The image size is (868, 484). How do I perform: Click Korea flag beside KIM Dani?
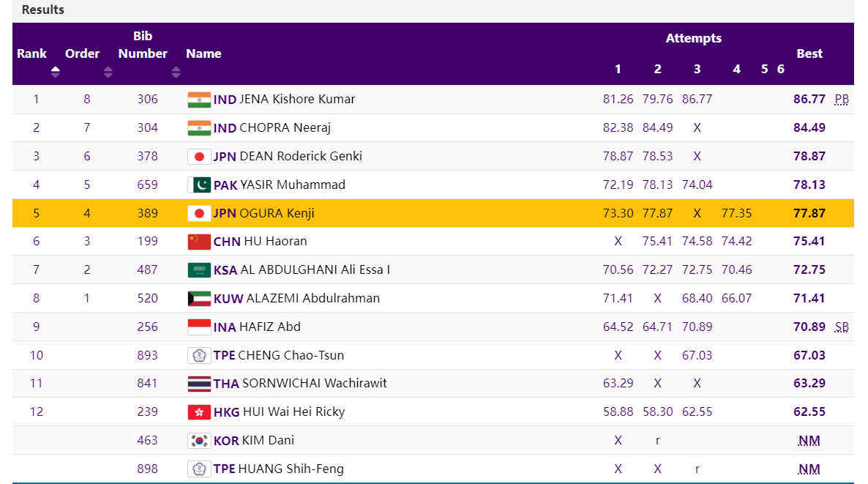(198, 441)
